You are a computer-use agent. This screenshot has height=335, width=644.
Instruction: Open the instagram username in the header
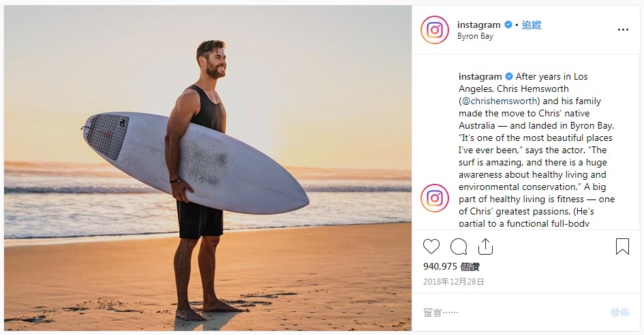point(479,25)
